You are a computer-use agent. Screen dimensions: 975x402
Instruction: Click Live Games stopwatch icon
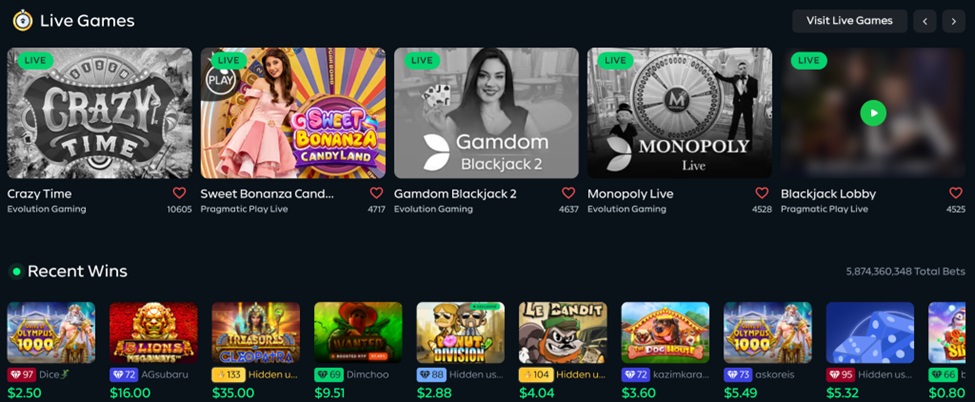22,21
